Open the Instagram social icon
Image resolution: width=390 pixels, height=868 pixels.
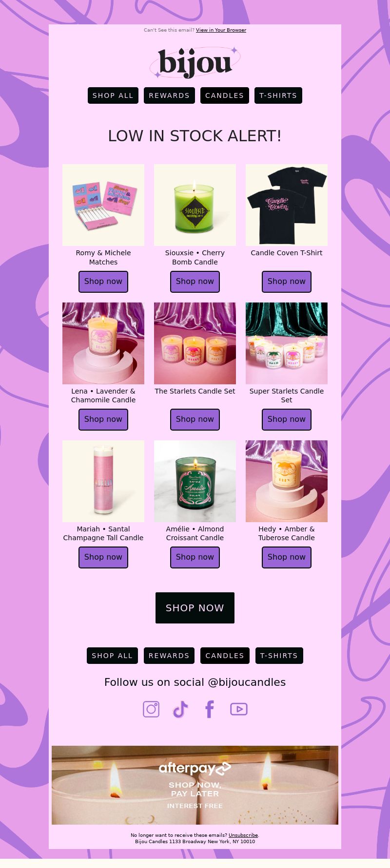(x=151, y=709)
